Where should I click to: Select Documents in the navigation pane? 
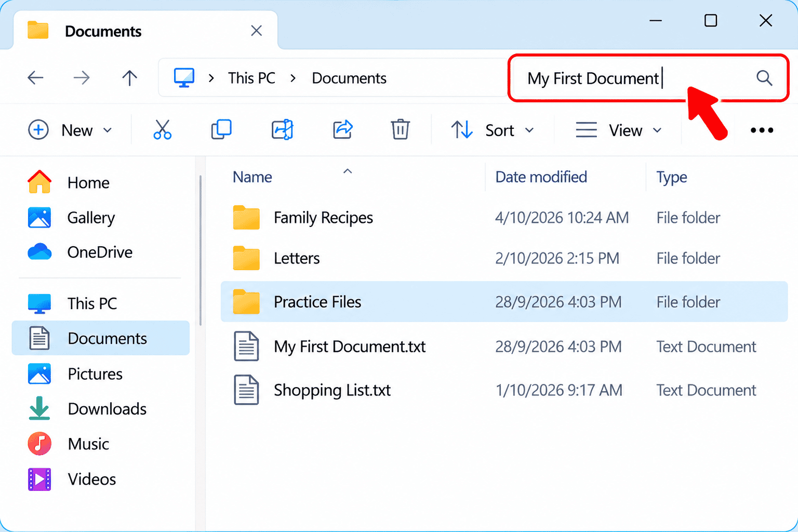[x=101, y=338]
